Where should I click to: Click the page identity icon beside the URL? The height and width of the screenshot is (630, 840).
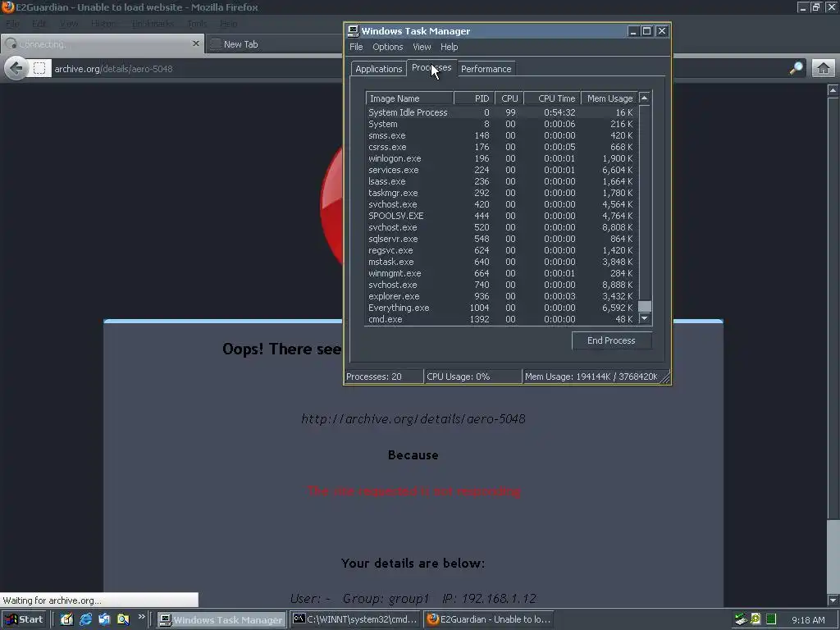39,68
